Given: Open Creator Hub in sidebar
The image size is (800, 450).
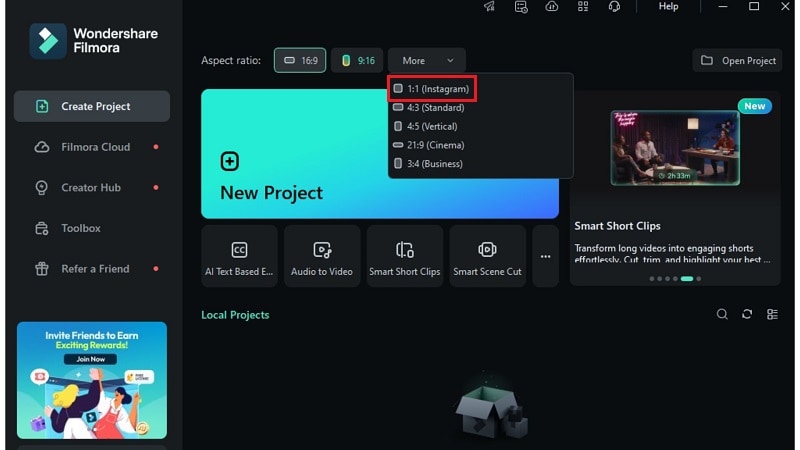Looking at the screenshot, I should pyautogui.click(x=92, y=187).
